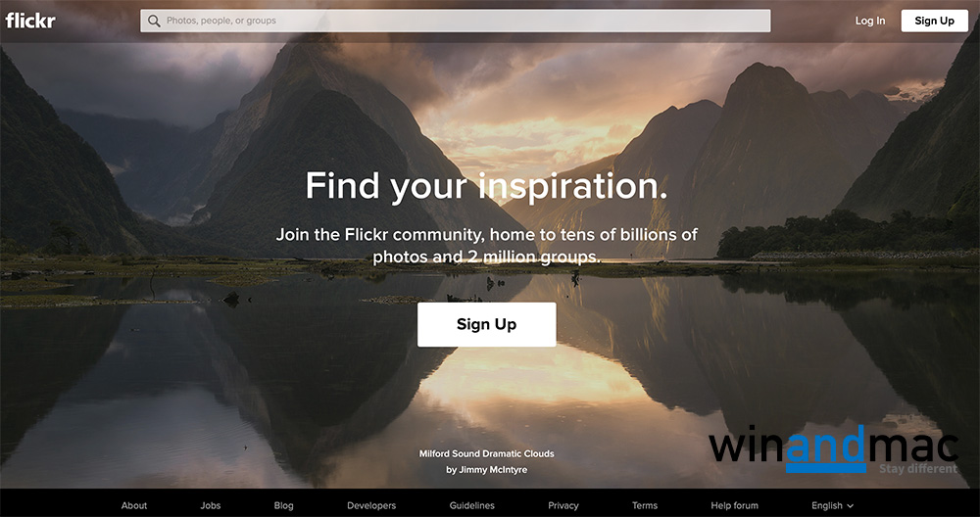
Task: Open the Log In link
Action: click(870, 21)
